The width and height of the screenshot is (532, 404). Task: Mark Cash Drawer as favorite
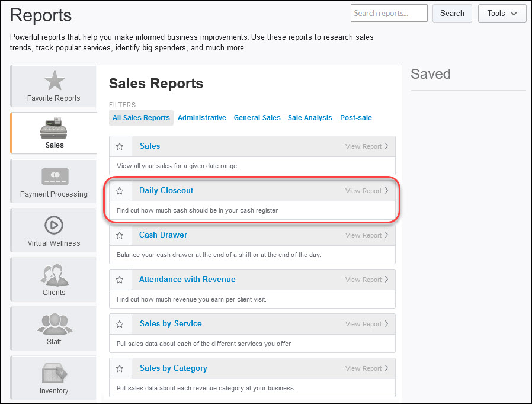[x=120, y=235]
